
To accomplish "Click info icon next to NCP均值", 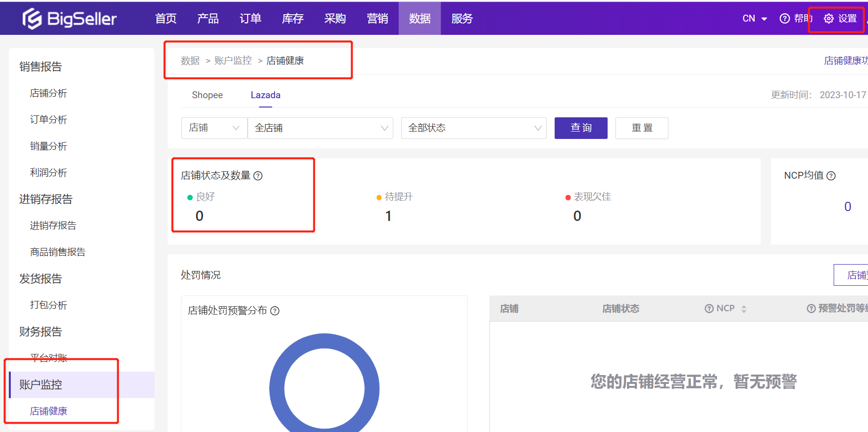I will tap(831, 176).
